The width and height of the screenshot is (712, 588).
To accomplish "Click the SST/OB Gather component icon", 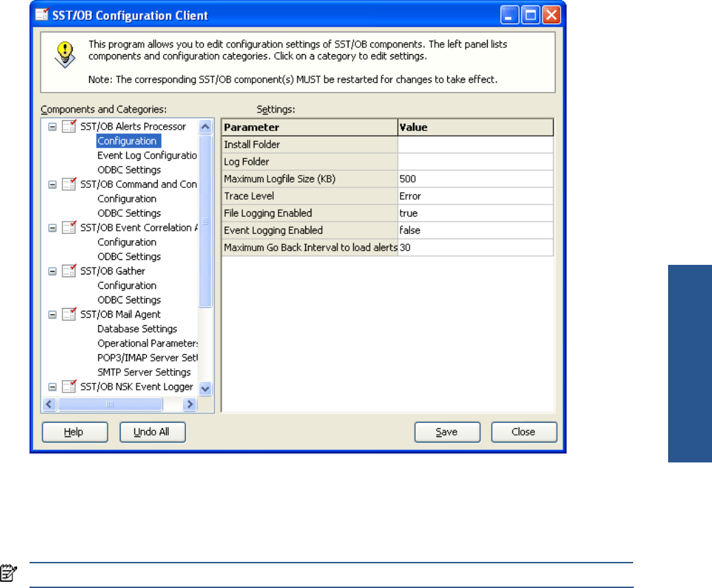I will pos(69,271).
